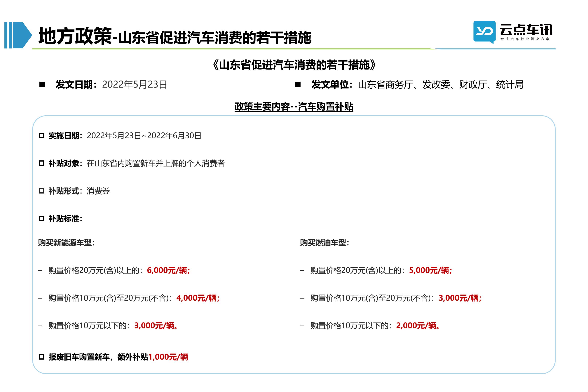Click the hollow square bullet before 报废旧车

41,357
